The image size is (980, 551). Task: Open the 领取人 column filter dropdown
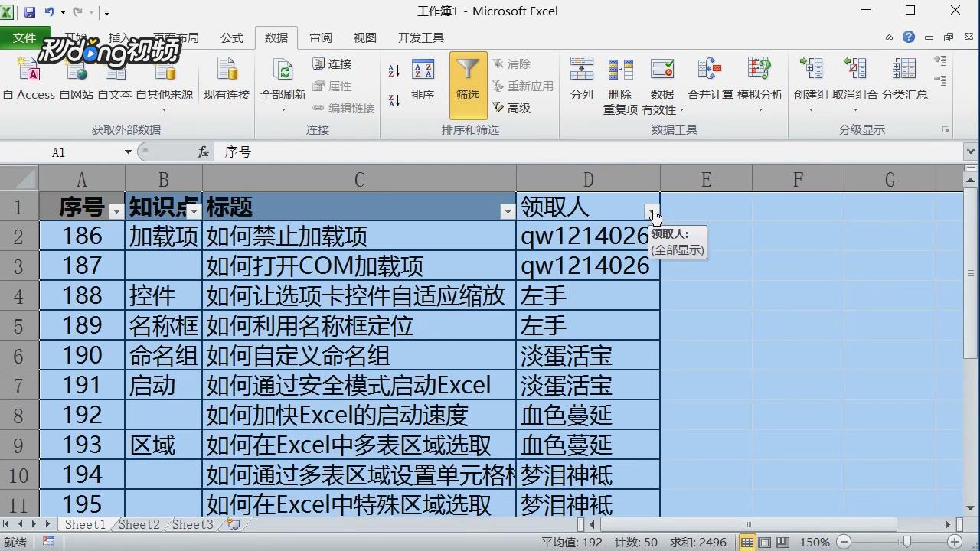[x=651, y=212]
